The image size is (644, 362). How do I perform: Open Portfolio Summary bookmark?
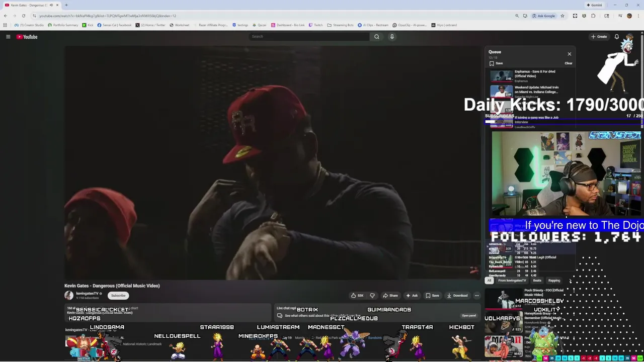[x=63, y=25]
